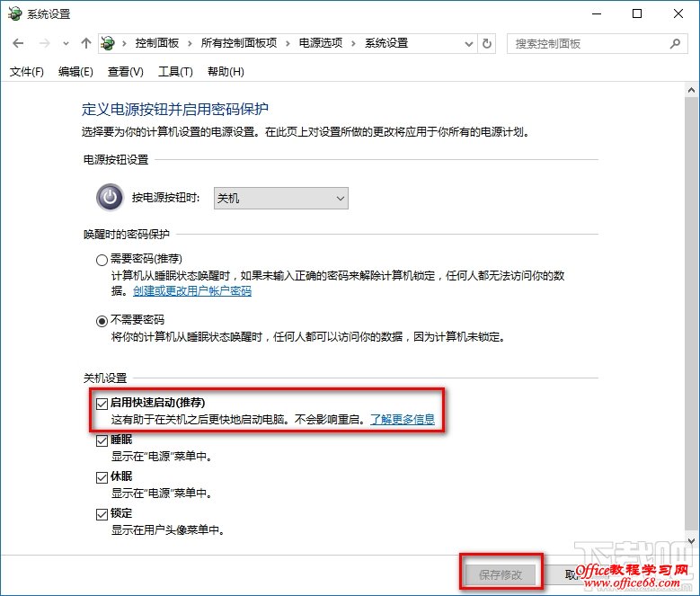Refresh the control panel page
This screenshot has height=596, width=700.
487,44
